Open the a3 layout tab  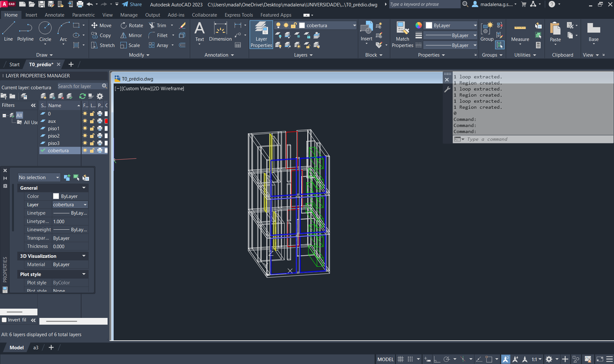click(x=36, y=348)
